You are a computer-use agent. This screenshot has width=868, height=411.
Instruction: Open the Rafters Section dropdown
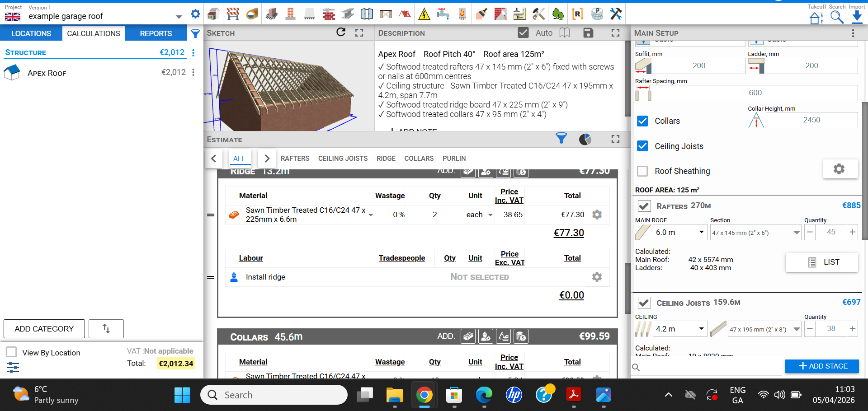point(755,232)
